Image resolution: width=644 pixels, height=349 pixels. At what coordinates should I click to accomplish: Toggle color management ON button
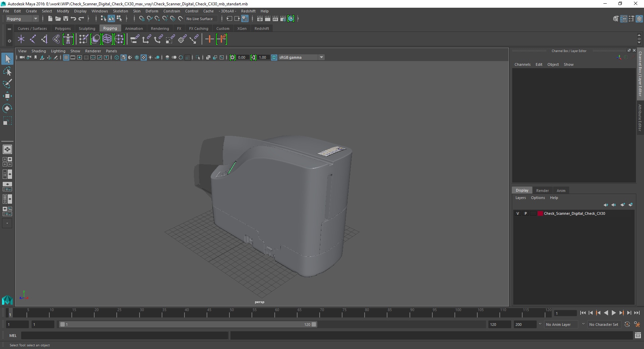coord(274,57)
